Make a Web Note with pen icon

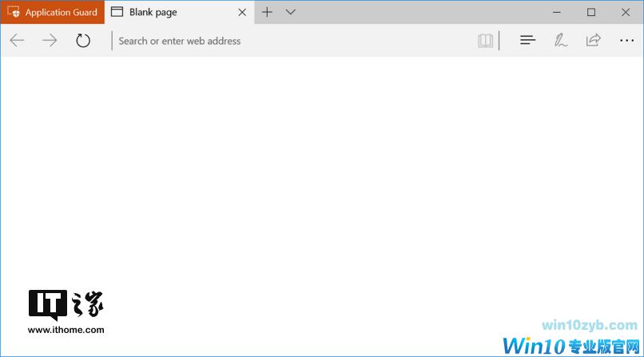[x=561, y=40]
